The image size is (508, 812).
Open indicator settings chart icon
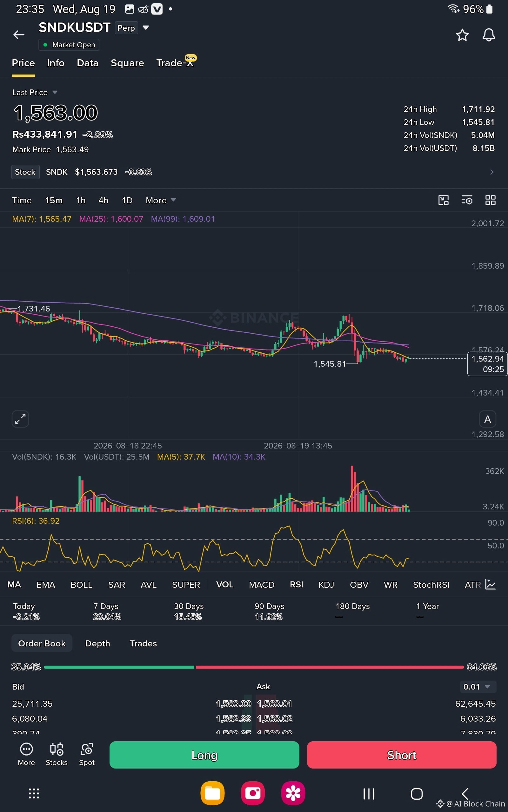point(491,585)
